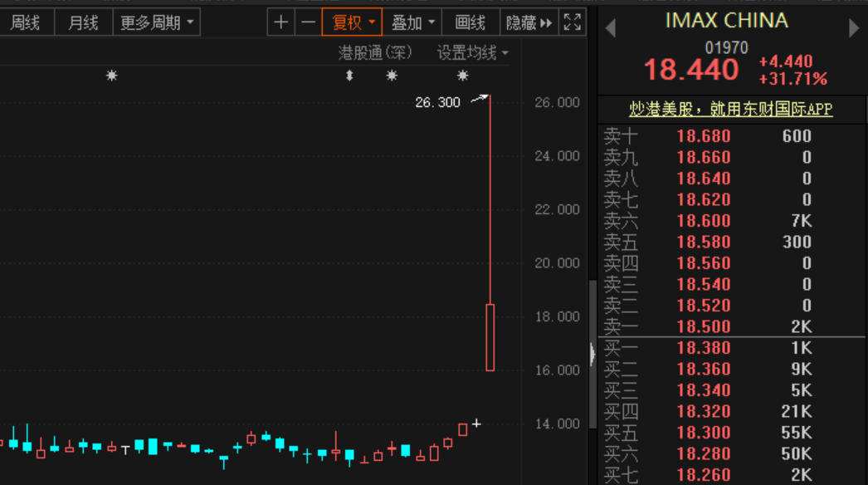This screenshot has width=868, height=485.
Task: Open 炒港美股，就用东财国际APP link
Action: coord(731,109)
